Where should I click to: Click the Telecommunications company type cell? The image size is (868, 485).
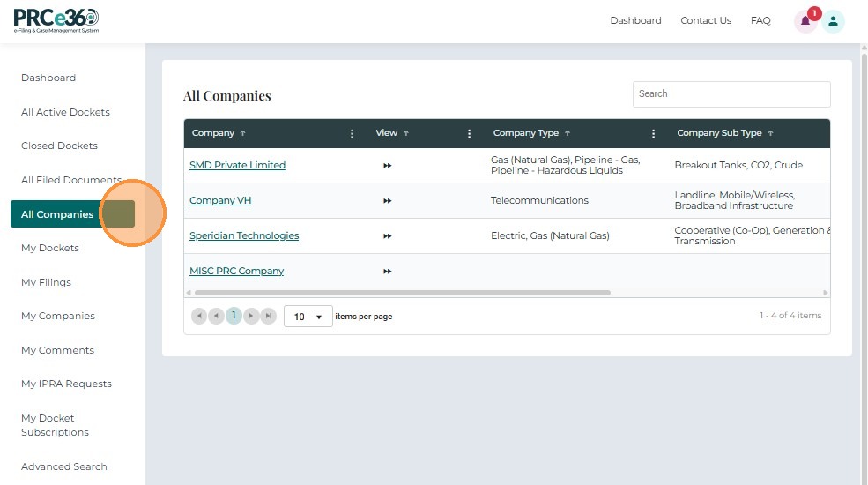coord(539,200)
